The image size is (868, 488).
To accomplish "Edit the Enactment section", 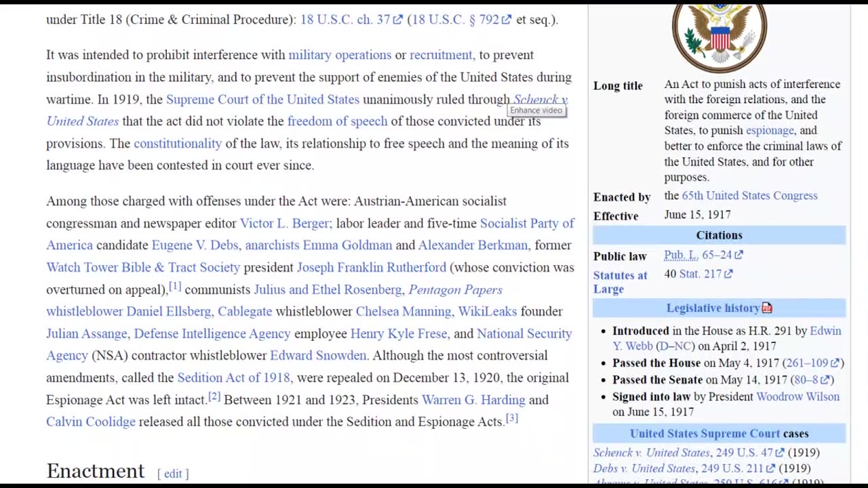I will click(173, 474).
